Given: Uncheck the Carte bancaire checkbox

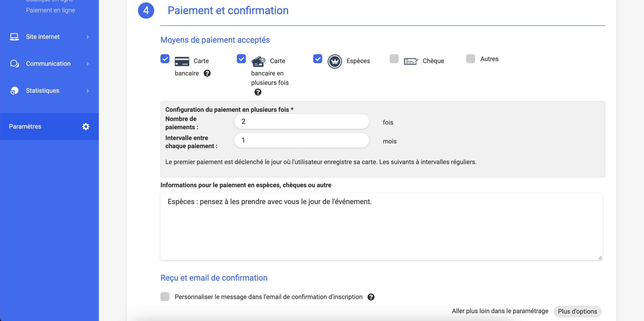Looking at the screenshot, I should pyautogui.click(x=165, y=59).
